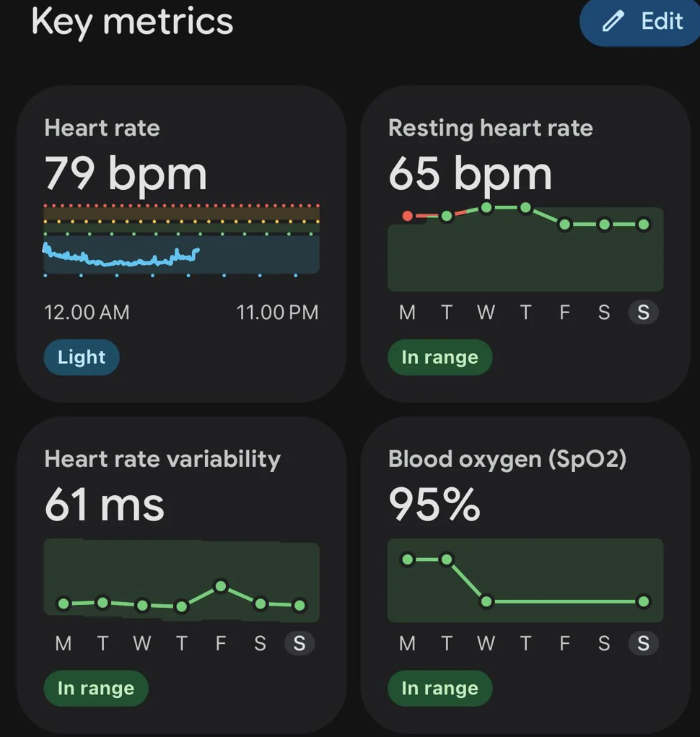Image resolution: width=700 pixels, height=737 pixels.
Task: Click the red Monday point in Resting heart rate
Action: click(x=408, y=216)
